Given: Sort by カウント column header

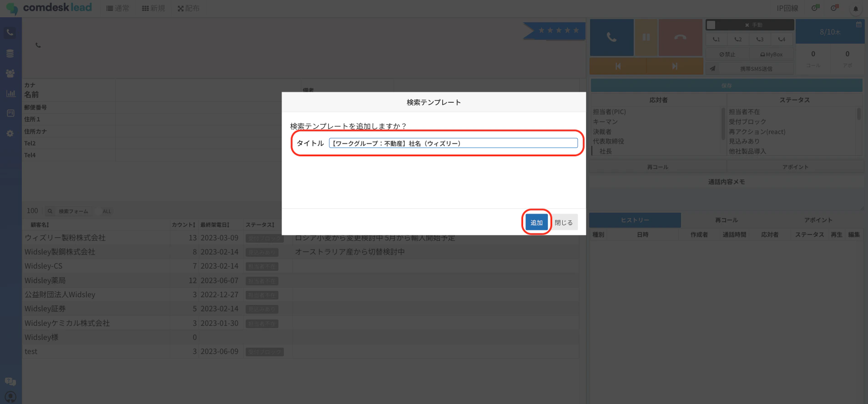Looking at the screenshot, I should coord(184,225).
